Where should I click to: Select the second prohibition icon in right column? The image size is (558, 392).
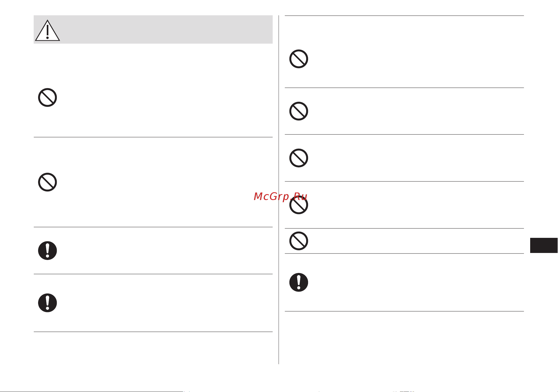tap(299, 111)
